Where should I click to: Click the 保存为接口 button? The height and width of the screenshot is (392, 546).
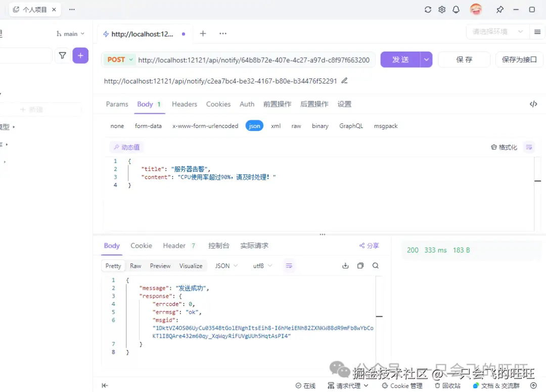click(x=519, y=60)
